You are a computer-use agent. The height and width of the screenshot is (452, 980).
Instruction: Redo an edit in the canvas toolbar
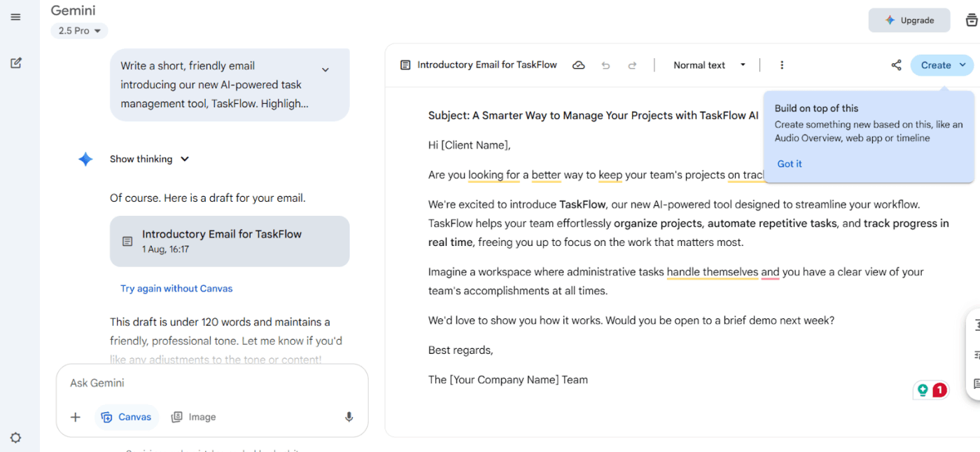[x=632, y=64]
